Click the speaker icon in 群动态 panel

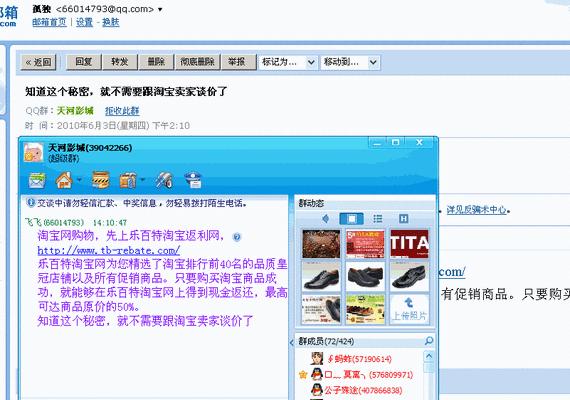pyautogui.click(x=325, y=219)
